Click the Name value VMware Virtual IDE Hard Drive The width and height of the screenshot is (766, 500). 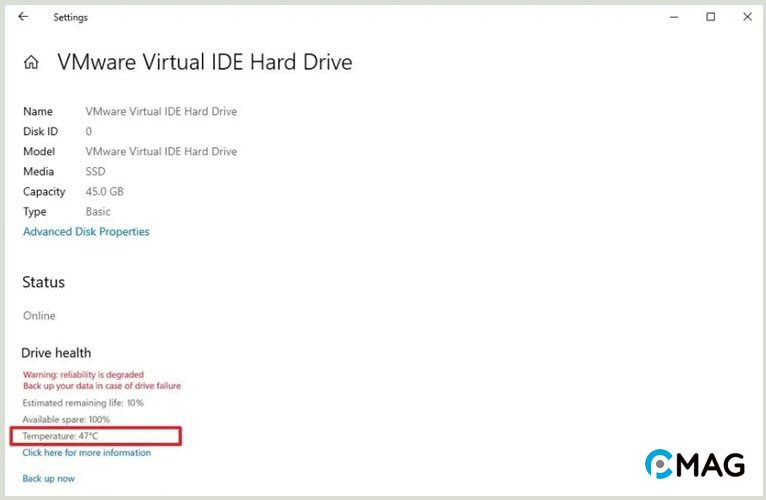[161, 111]
